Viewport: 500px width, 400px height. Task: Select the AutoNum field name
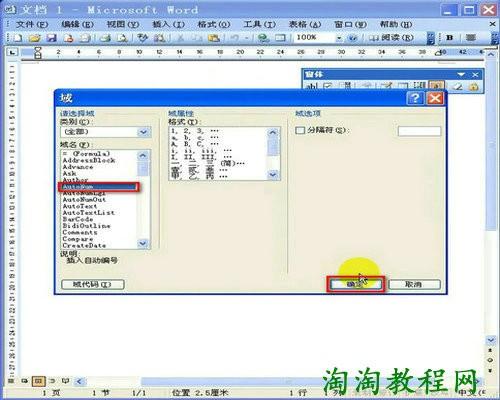tap(99, 187)
